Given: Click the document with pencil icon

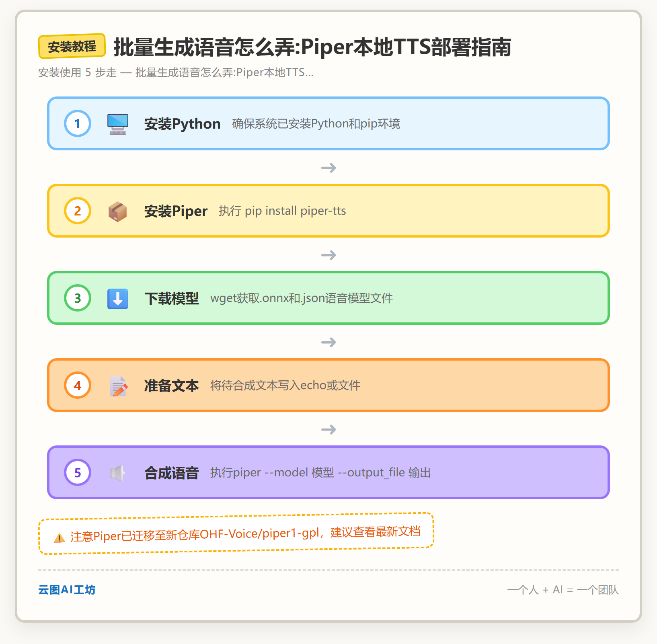Looking at the screenshot, I should [119, 386].
